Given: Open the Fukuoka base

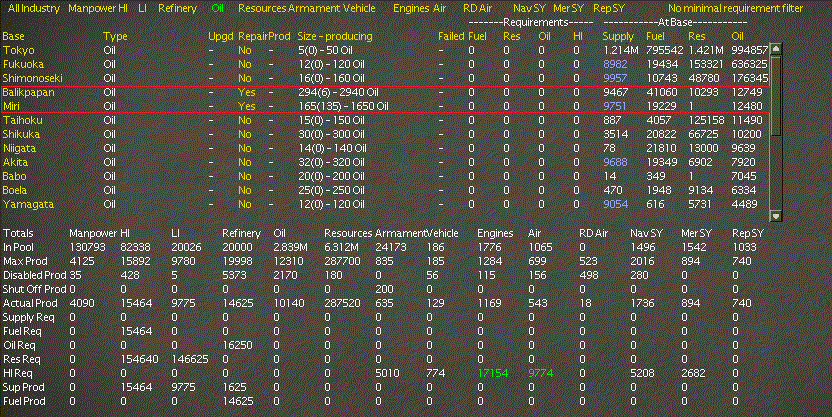Looking at the screenshot, I should [23, 64].
